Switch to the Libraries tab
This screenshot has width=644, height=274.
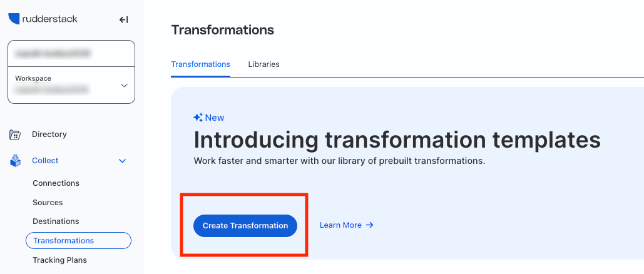(x=263, y=64)
